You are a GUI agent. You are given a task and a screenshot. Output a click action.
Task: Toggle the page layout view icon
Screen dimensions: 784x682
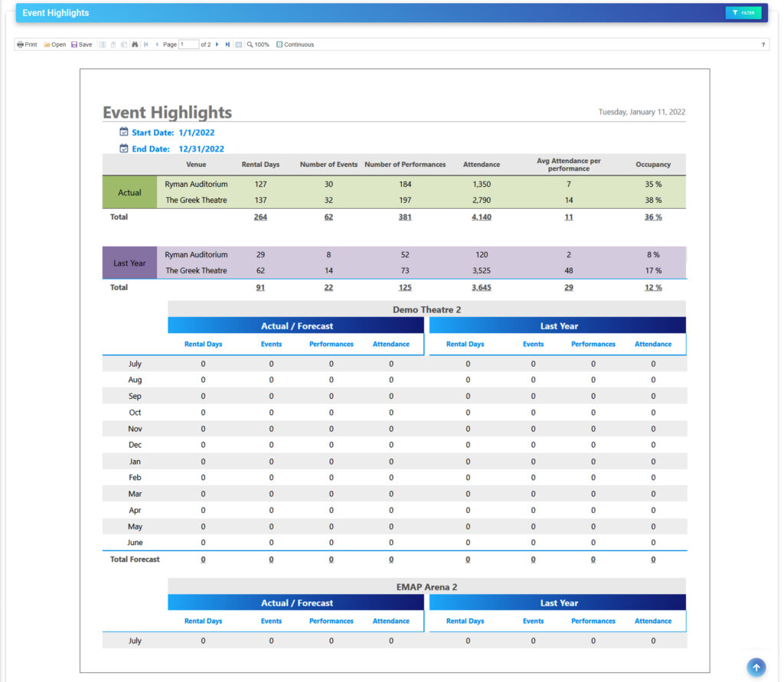(237, 44)
